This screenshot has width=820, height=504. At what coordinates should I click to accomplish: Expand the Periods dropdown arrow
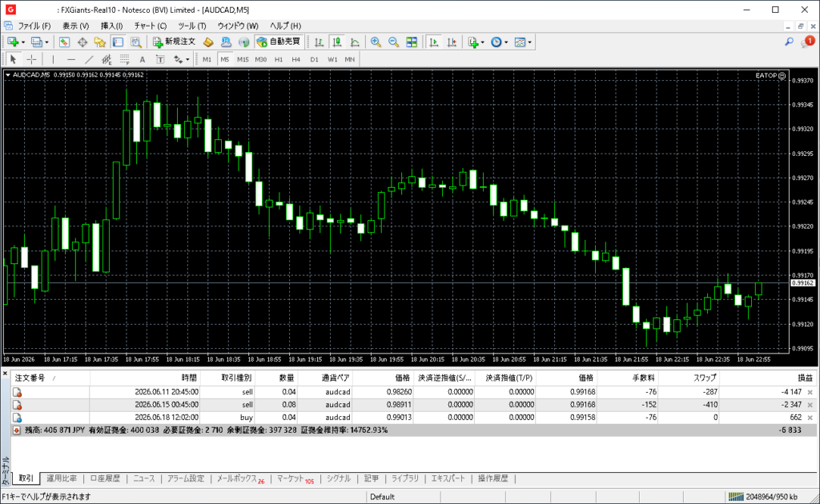[506, 42]
